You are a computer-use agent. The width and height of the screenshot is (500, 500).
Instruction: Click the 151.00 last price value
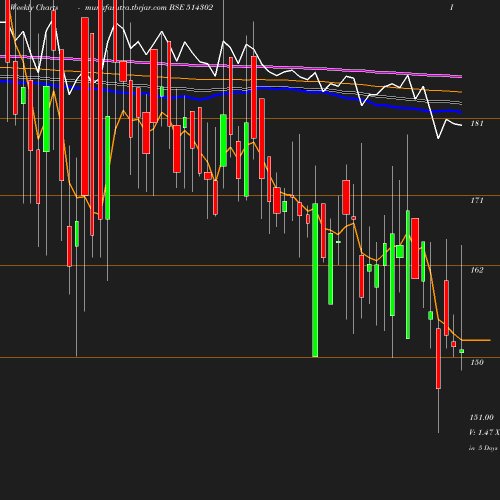pos(482,417)
